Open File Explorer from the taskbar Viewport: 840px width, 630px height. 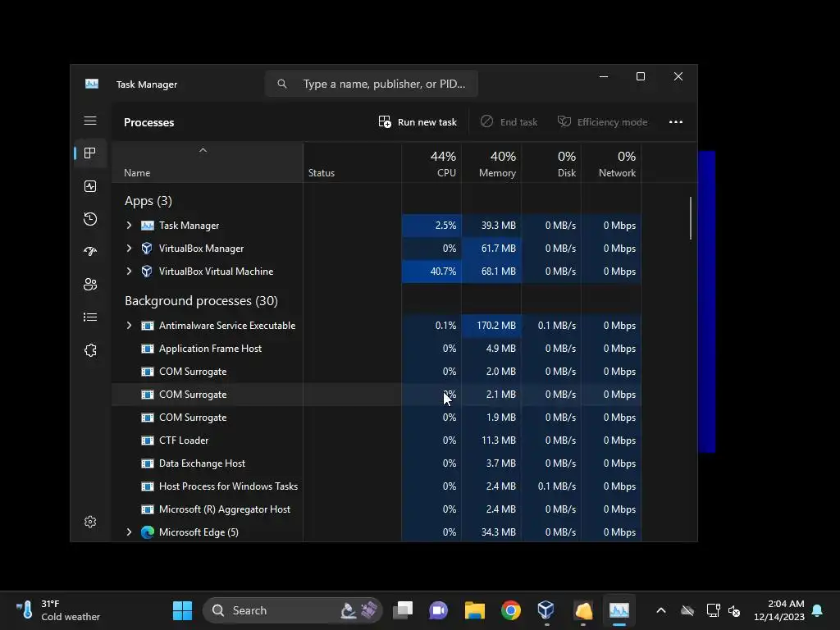pyautogui.click(x=475, y=610)
